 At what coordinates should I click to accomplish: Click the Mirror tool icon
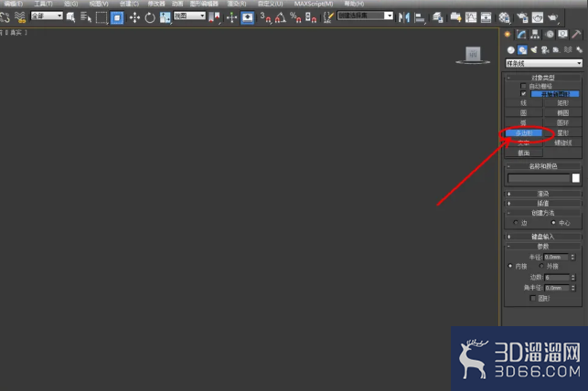[x=404, y=17]
